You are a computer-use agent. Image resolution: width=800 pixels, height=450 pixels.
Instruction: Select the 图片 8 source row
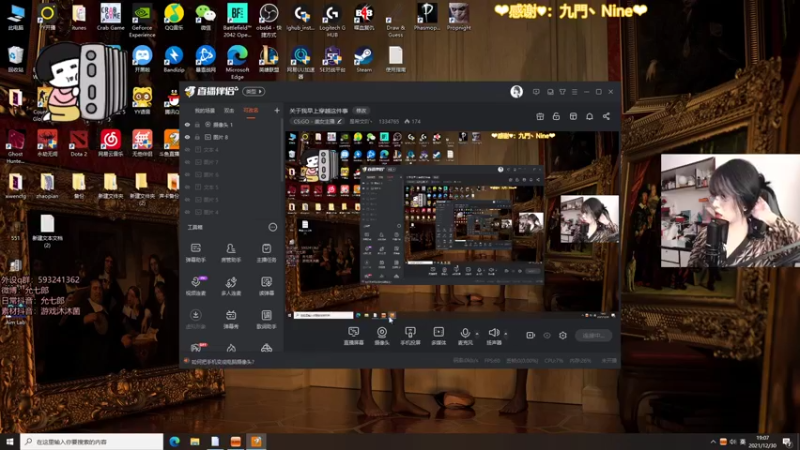coord(231,137)
